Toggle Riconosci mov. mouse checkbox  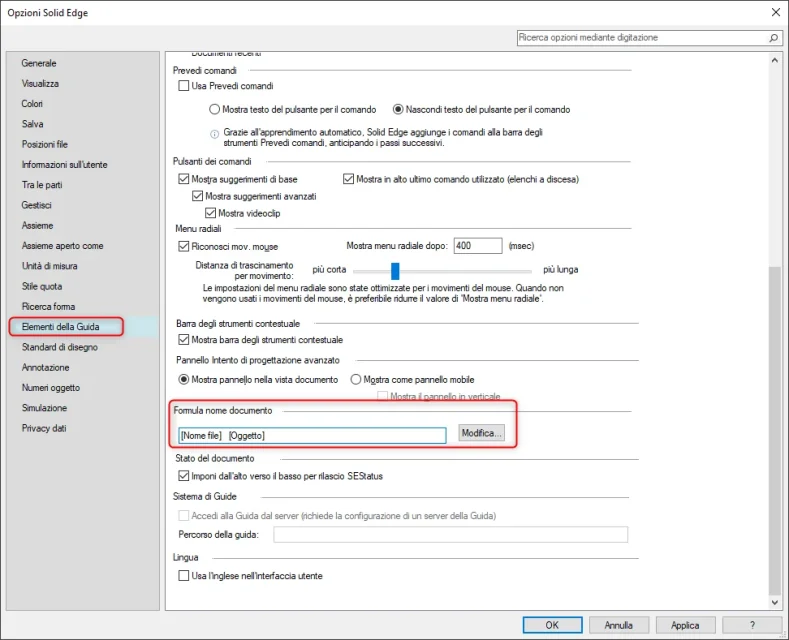[x=184, y=247]
